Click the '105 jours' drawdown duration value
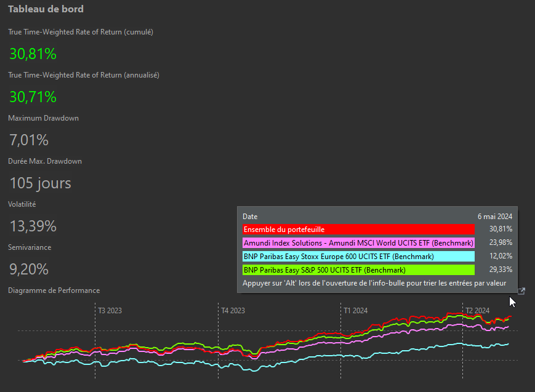 tap(40, 183)
